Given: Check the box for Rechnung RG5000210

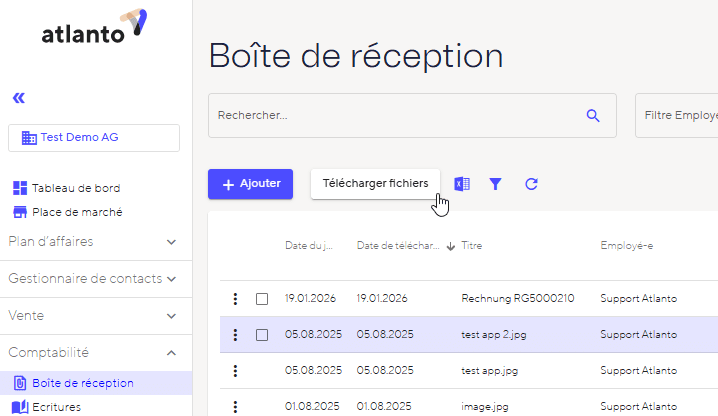Looking at the screenshot, I should coord(262,298).
